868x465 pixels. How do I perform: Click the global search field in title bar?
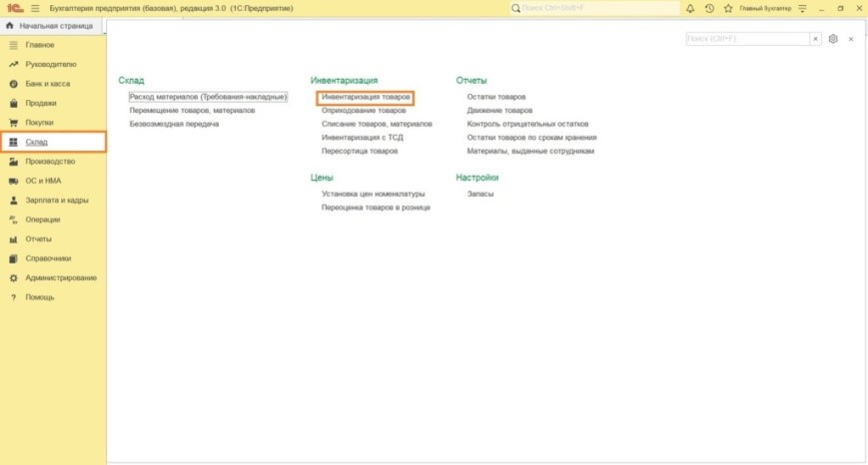coord(595,8)
